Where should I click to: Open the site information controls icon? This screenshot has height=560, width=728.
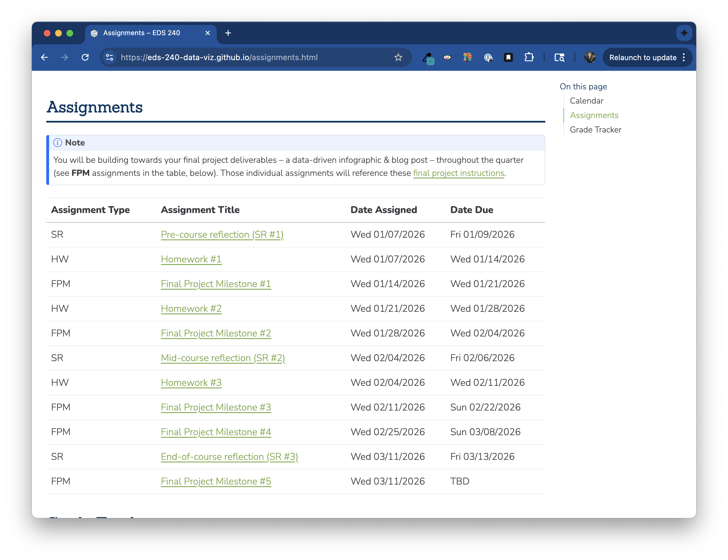(110, 58)
